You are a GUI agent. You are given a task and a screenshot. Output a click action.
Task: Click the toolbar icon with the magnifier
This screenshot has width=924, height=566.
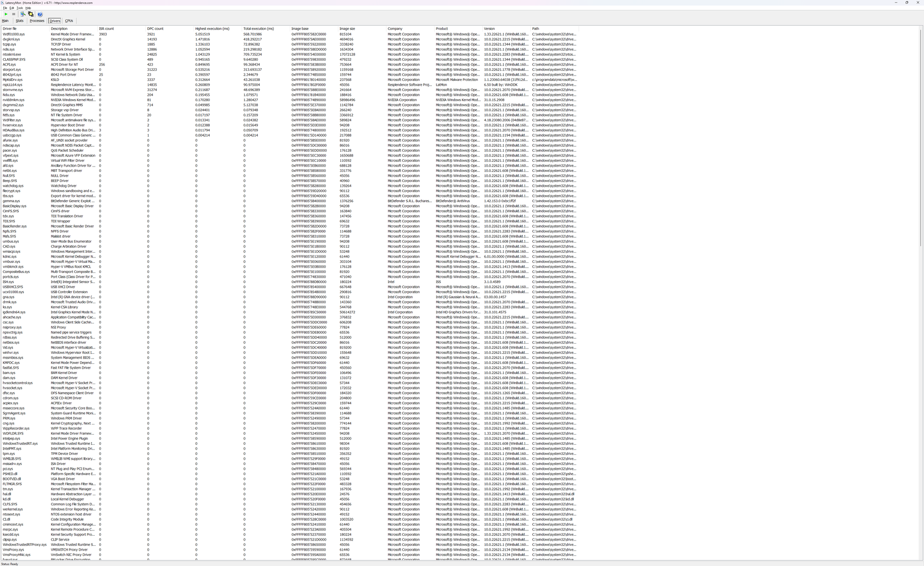click(x=23, y=14)
